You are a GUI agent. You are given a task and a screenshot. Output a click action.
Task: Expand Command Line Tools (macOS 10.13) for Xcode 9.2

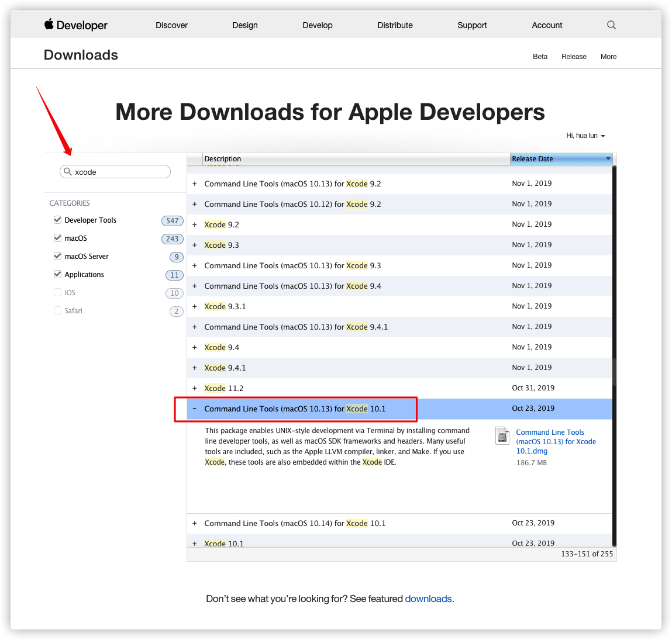tap(195, 184)
